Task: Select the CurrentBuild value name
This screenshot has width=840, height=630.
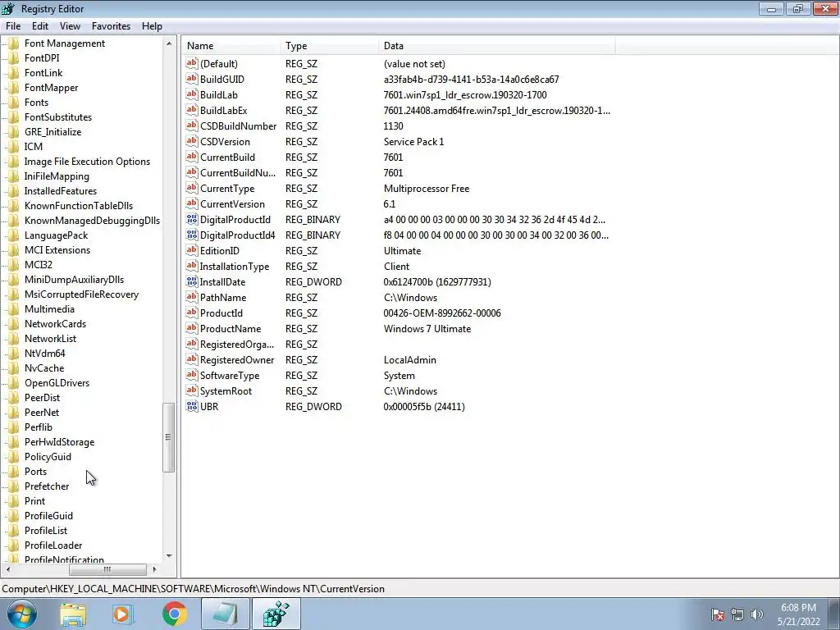Action: click(227, 157)
